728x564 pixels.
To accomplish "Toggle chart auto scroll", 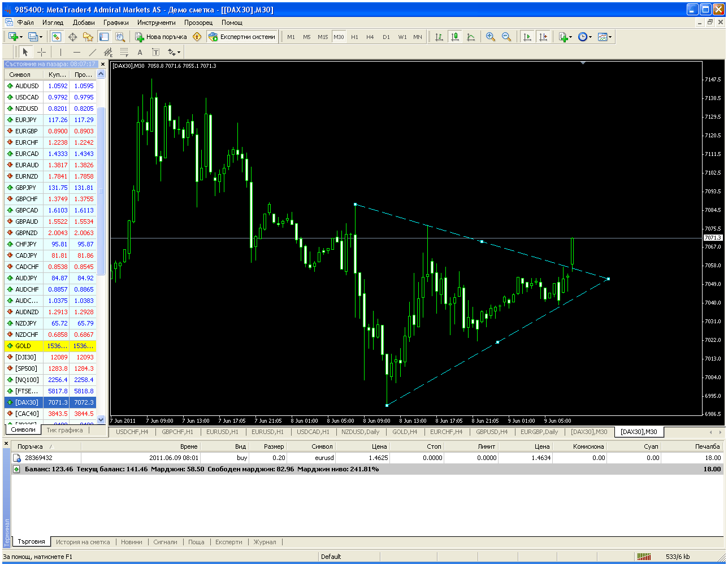I will [x=527, y=37].
